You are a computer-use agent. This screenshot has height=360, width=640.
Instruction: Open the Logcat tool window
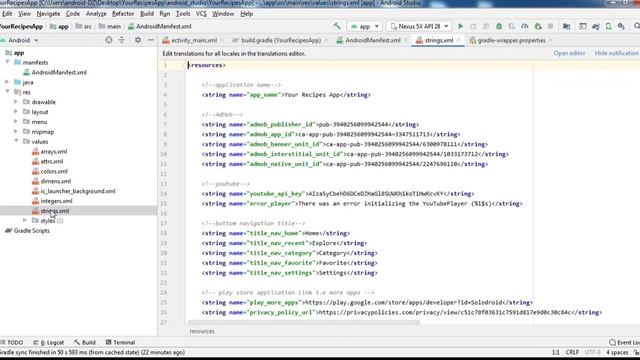coord(49,342)
